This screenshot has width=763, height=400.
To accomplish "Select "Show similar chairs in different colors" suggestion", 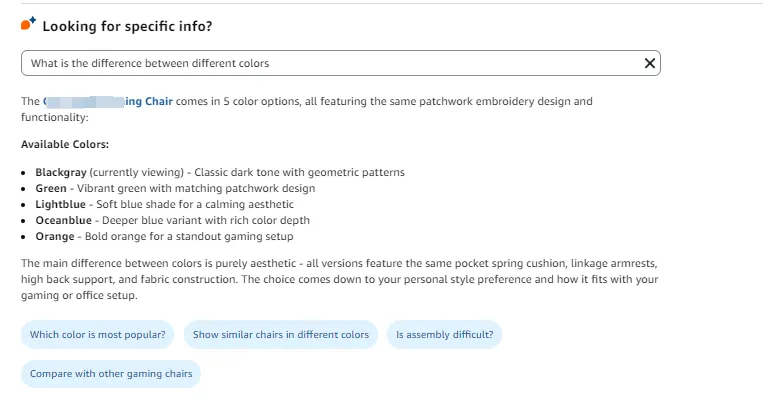I will click(280, 335).
